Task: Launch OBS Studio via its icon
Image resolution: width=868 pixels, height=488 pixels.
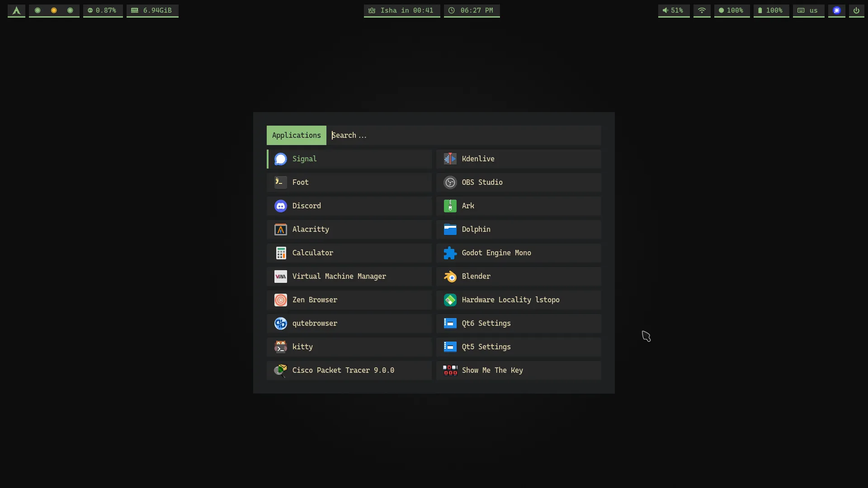Action: click(450, 183)
